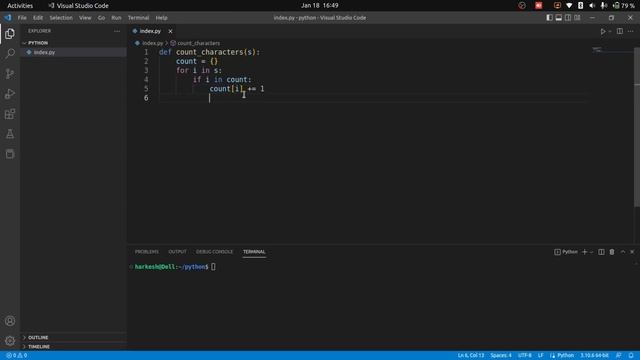
Task: Open the Jan 18 16:49 clock menu
Action: [320, 6]
